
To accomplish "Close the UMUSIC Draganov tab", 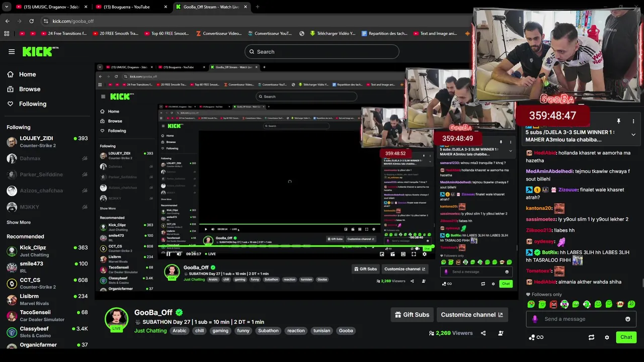I will click(x=86, y=7).
